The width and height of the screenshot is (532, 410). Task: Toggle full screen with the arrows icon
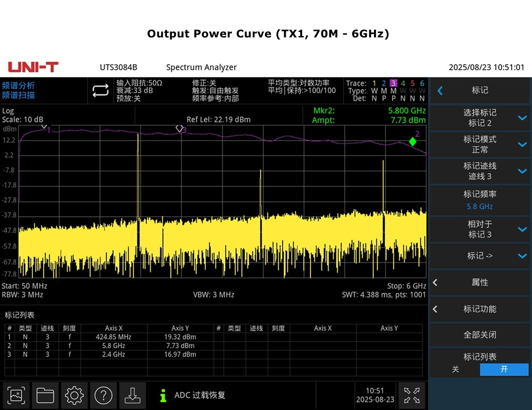coord(411,395)
